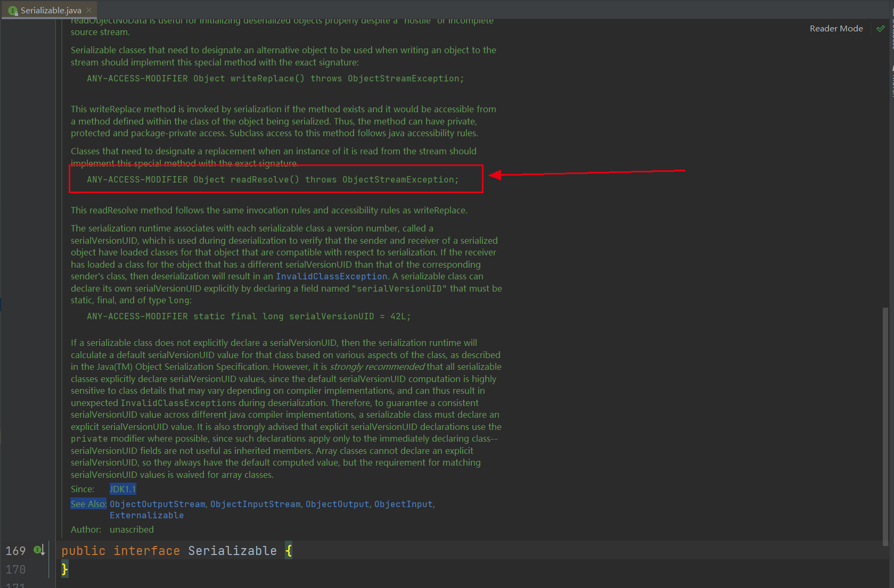Follow the ObjectInputStream See Also link
The image size is (894, 588).
(255, 504)
